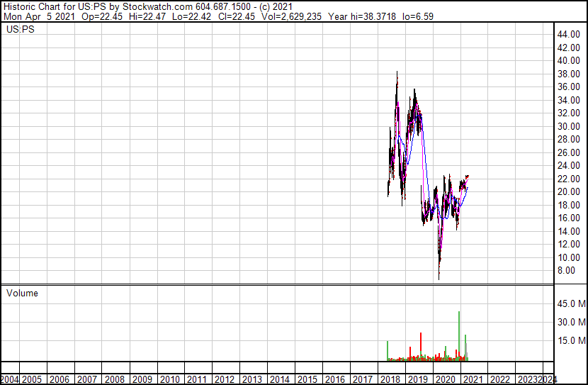This screenshot has width=588, height=385.
Task: Click the 36.00 price axis label
Action: 569,87
